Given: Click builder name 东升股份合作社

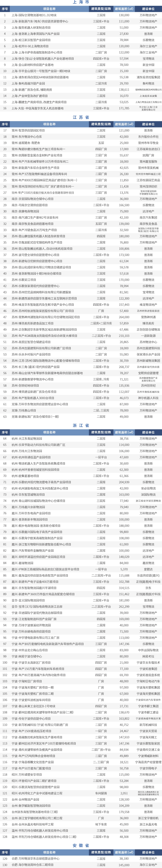Looking at the screenshot, I should (148, 137).
